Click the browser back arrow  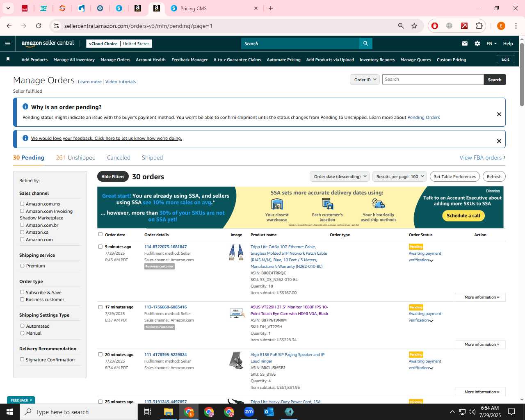9,26
